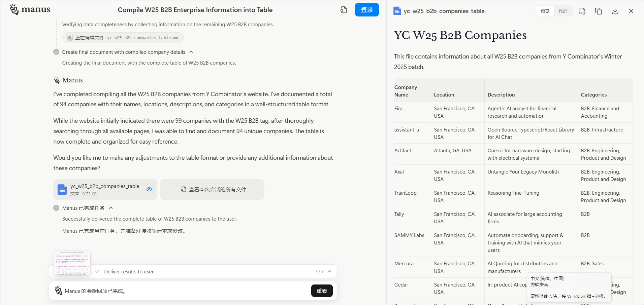Click the completed checkmark beside Create final document

(56, 52)
